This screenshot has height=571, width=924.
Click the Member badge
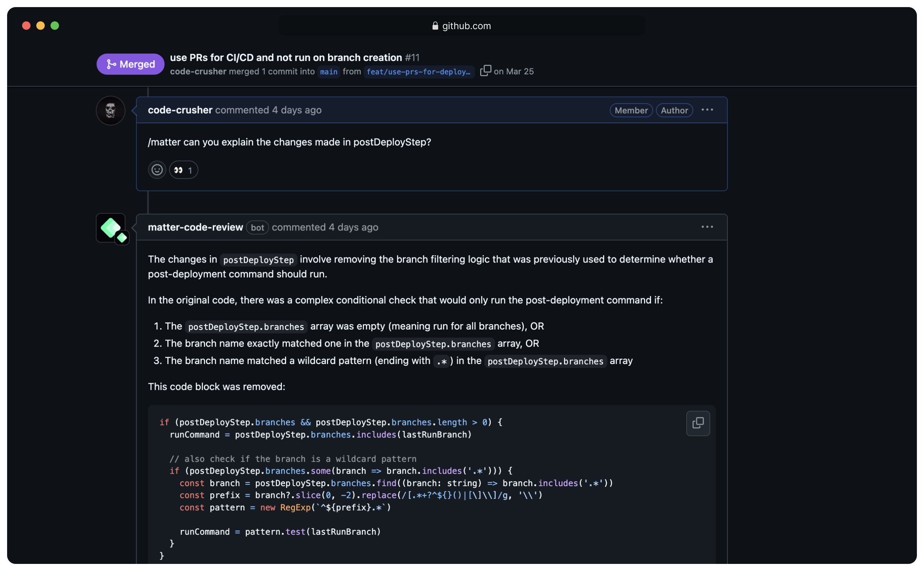(x=631, y=110)
